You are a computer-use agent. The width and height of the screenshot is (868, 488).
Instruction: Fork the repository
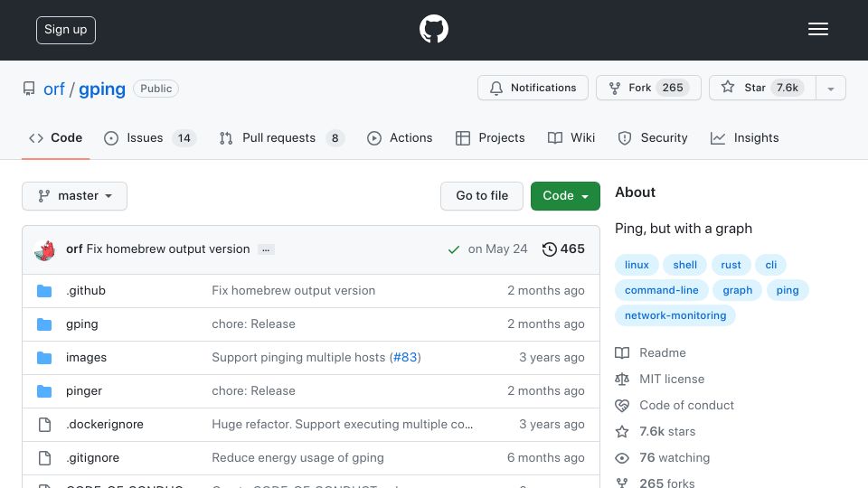pyautogui.click(x=648, y=88)
